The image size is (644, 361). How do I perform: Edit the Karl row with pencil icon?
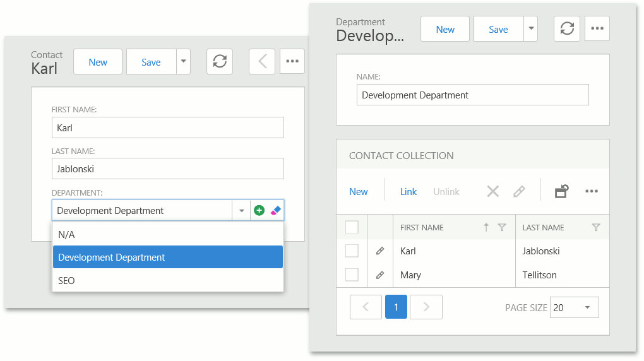point(380,251)
